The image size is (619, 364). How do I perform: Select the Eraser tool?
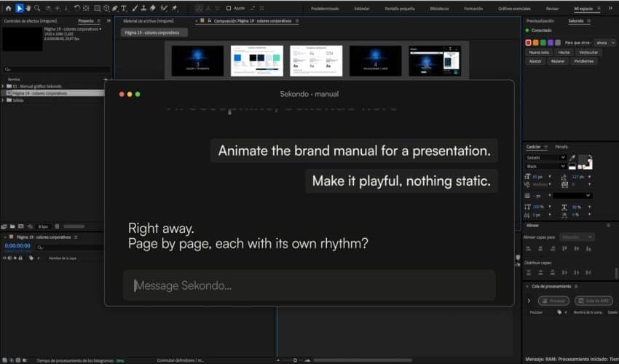click(x=153, y=8)
